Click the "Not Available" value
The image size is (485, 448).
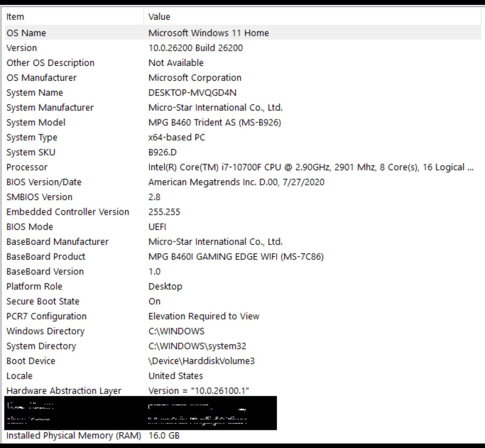point(176,63)
